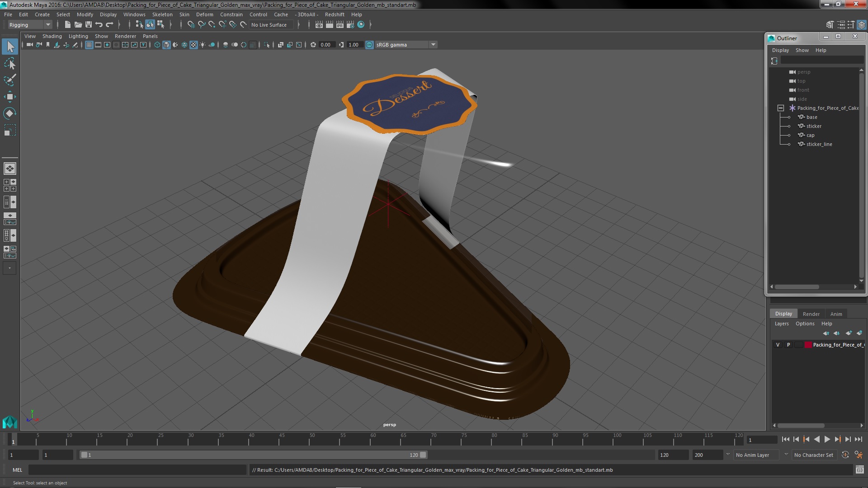Choose the Paint Selection tool
This screenshot has height=488, width=868.
click(9, 80)
